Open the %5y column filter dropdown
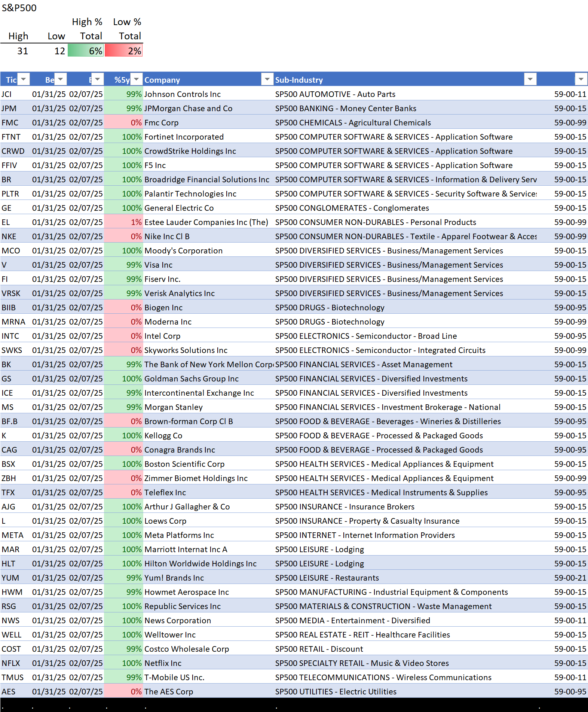Image resolution: width=588 pixels, height=712 pixels. coord(137,79)
